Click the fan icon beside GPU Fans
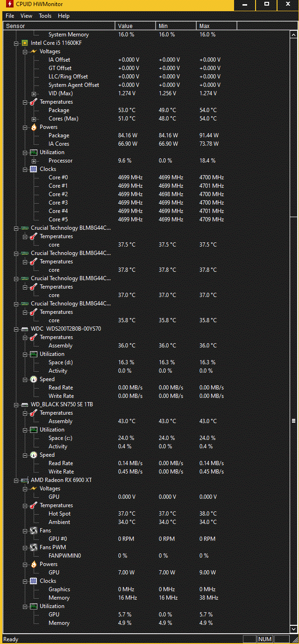299x644 pixels. click(34, 531)
